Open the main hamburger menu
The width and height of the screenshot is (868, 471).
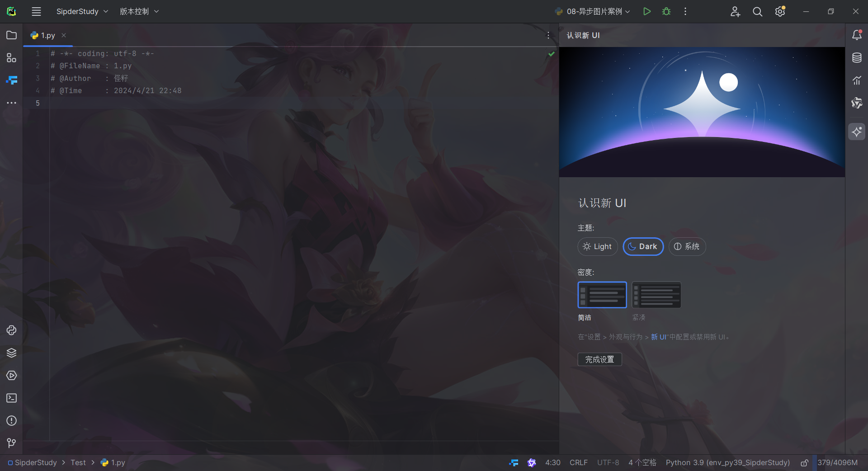[36, 11]
